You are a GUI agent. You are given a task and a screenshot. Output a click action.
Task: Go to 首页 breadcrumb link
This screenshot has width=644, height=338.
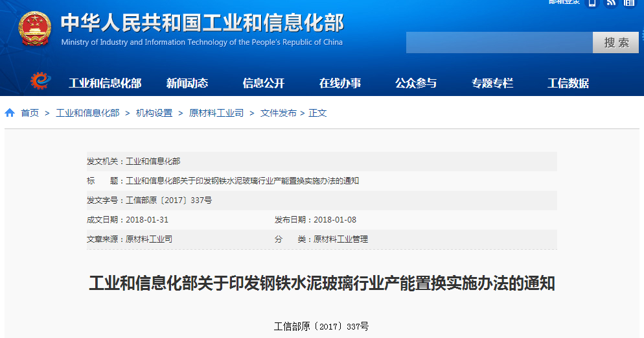point(30,113)
